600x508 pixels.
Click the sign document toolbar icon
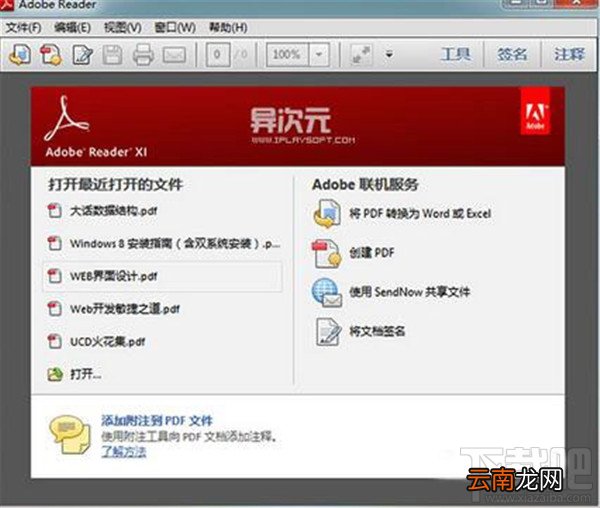83,55
